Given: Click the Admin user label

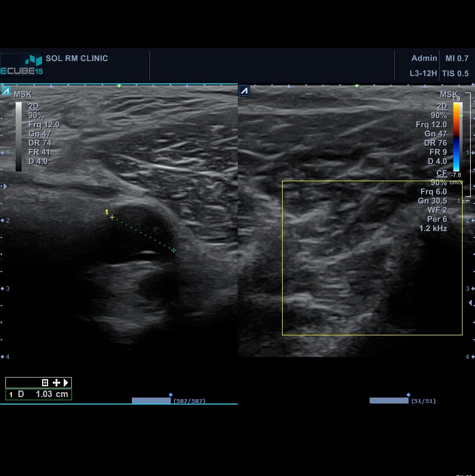Looking at the screenshot, I should click(424, 58).
